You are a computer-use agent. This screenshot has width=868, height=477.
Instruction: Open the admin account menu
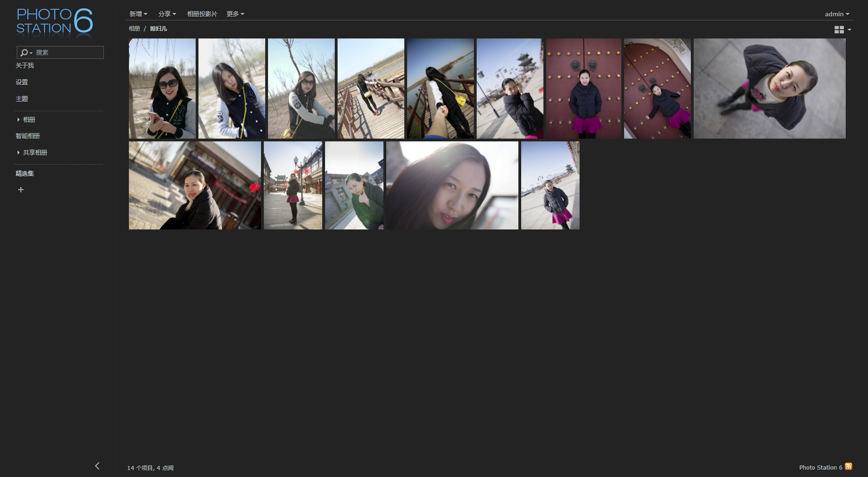837,14
